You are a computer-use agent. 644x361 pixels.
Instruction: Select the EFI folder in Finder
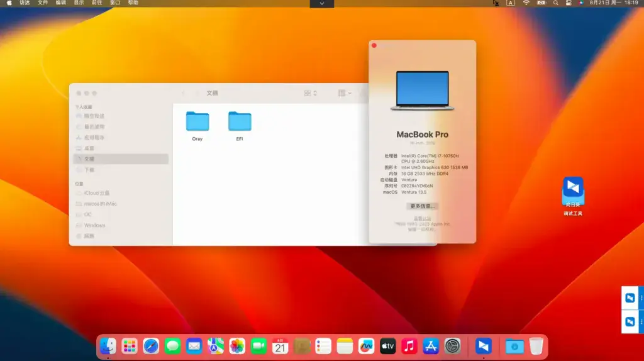coord(240,126)
